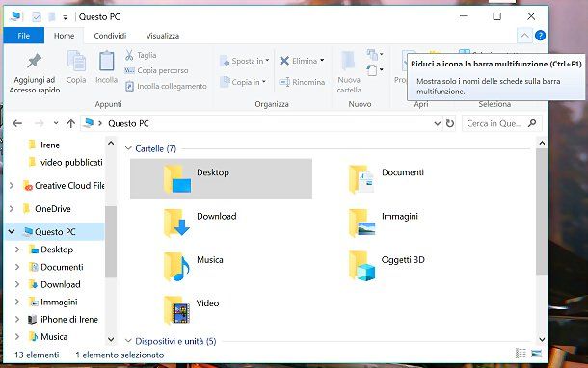Viewport: 588px width, 368px height.
Task: Switch to the Home tab
Action: click(64, 36)
